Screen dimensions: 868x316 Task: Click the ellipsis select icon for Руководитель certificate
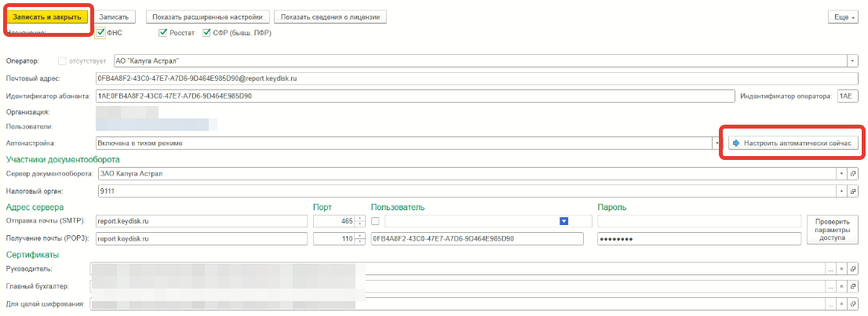click(830, 269)
